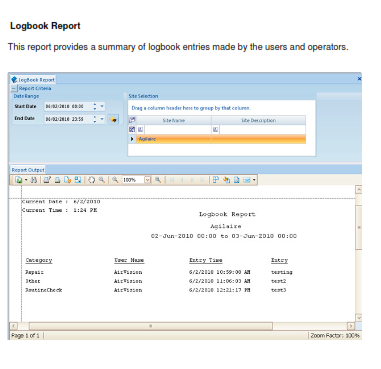Image resolution: width=381 pixels, height=369 pixels.
Task: Click the 'Page 1 of 1' status text
Action: point(25,336)
